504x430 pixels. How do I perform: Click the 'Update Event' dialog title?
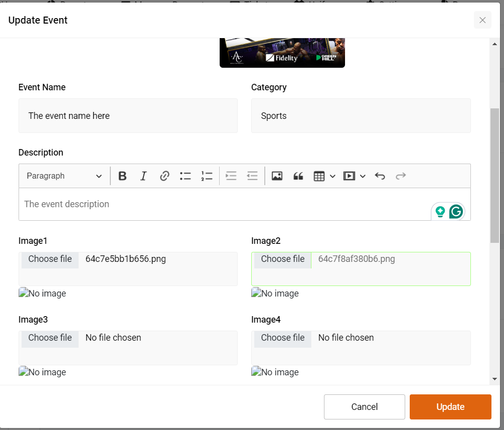38,20
